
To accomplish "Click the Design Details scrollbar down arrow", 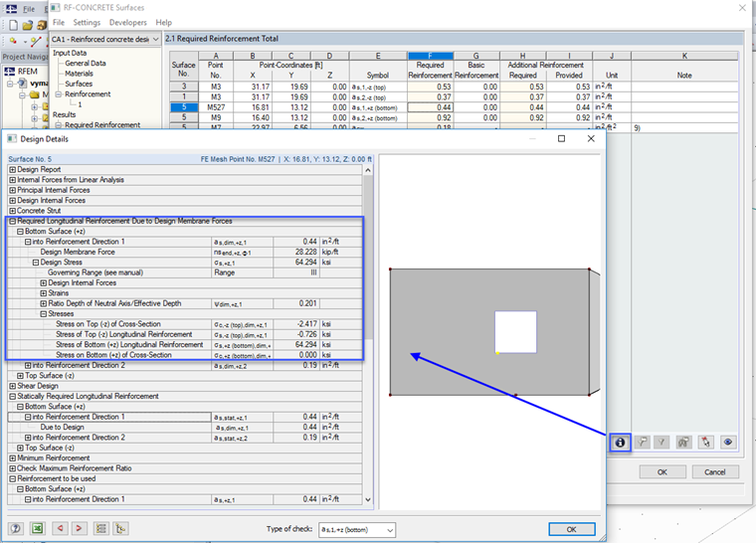I will point(368,499).
